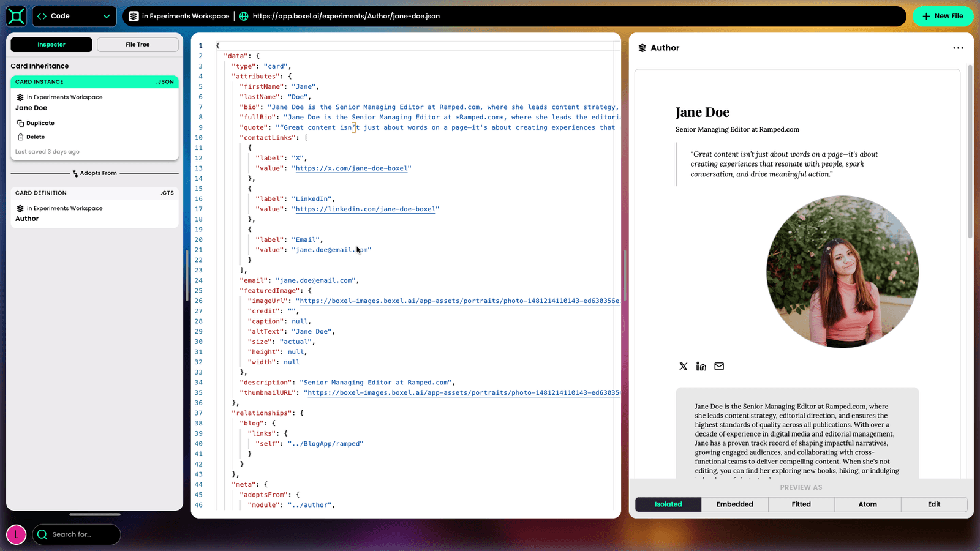Click the globe icon in the address bar
Image resolution: width=980 pixels, height=551 pixels.
(x=244, y=16)
